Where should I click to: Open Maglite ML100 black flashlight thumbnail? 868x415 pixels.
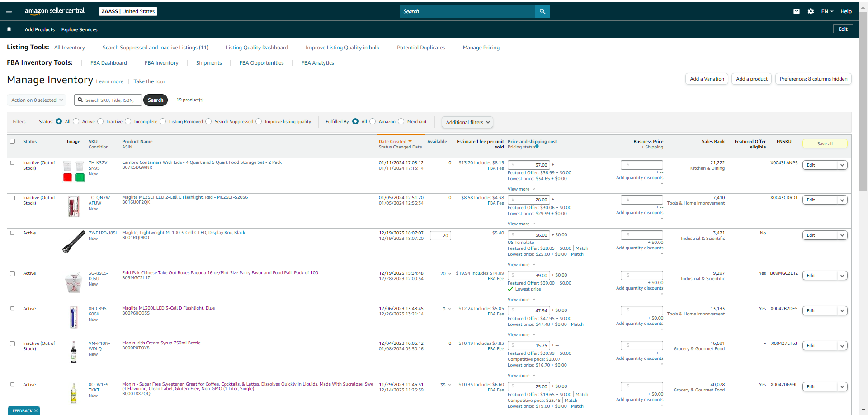pos(74,242)
